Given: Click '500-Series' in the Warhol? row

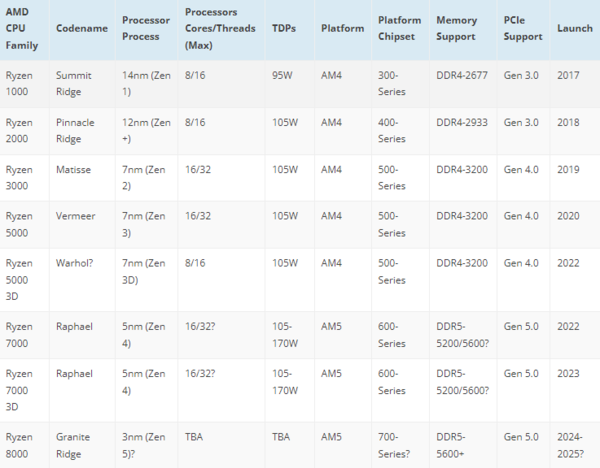Looking at the screenshot, I should [391, 271].
